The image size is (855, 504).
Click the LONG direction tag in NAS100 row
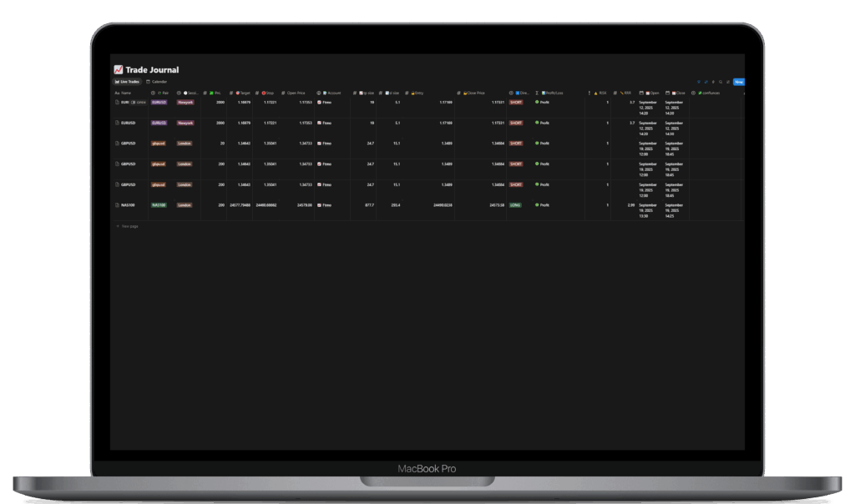[515, 204]
